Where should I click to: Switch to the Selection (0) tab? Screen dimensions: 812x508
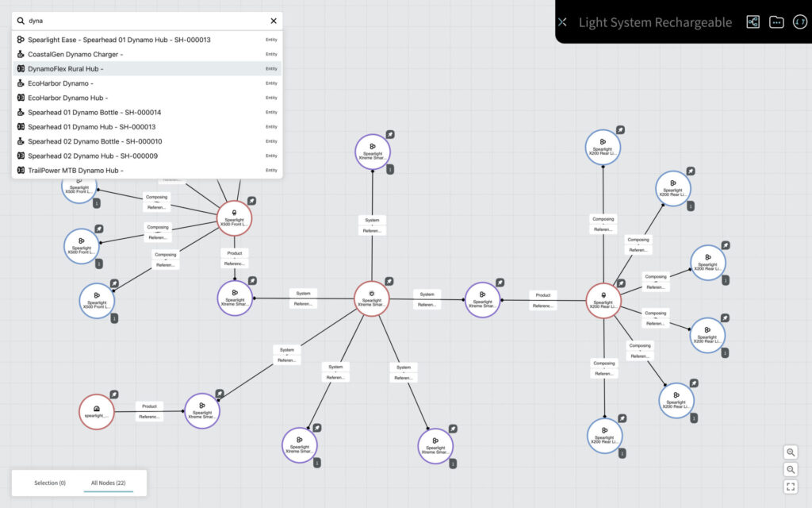tap(50, 483)
